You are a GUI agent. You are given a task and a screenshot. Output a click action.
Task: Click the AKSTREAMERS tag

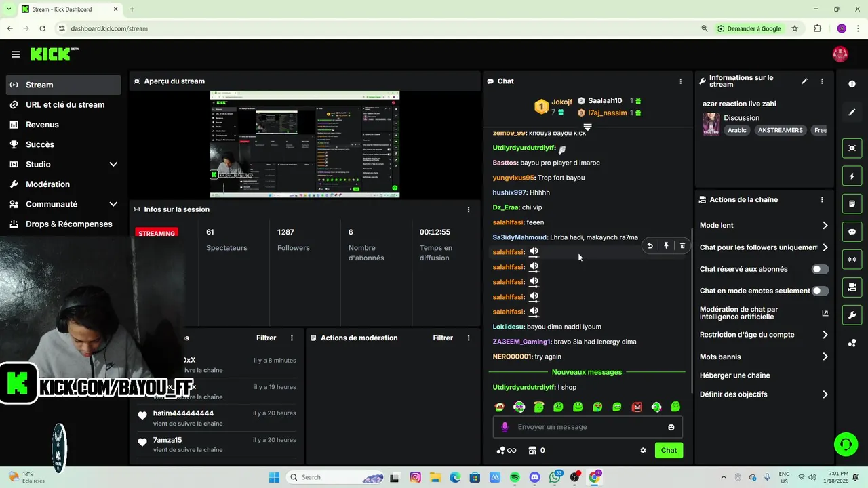click(x=781, y=130)
